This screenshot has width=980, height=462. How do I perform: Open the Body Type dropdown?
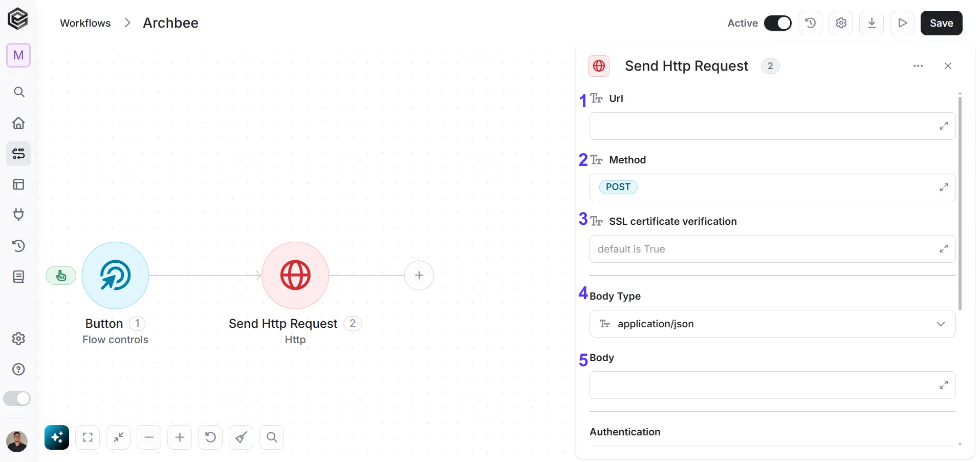point(773,324)
